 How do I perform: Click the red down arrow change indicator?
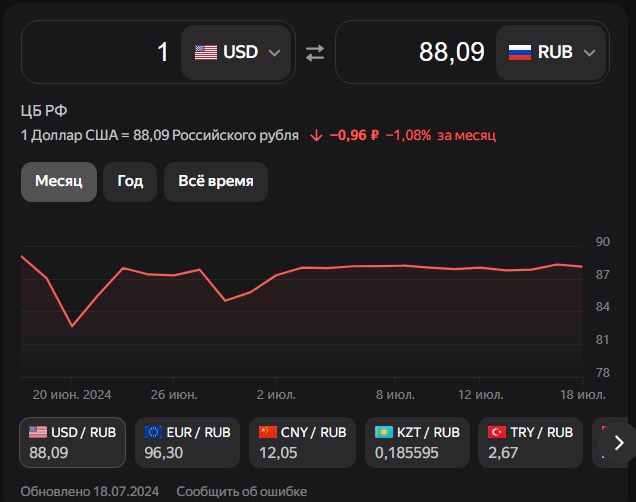pos(316,135)
